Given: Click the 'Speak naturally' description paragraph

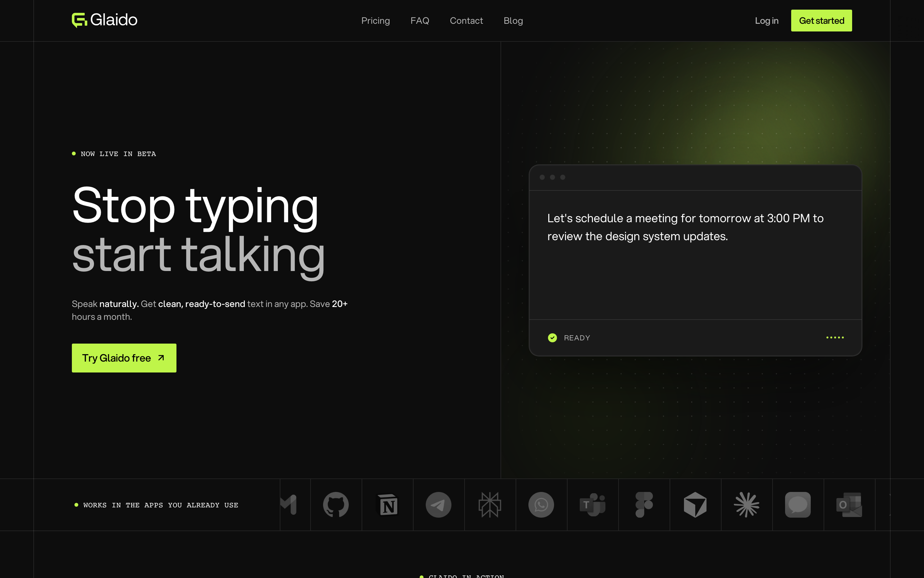Looking at the screenshot, I should click(210, 310).
